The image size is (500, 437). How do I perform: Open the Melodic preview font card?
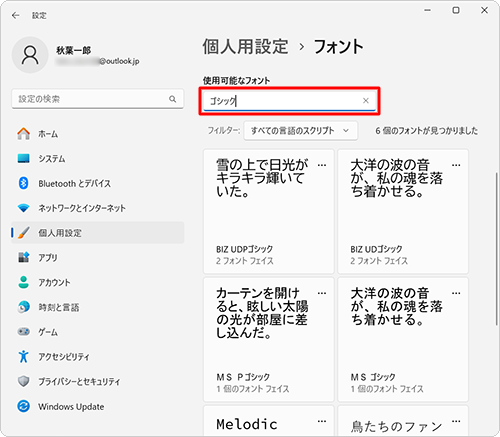coord(269,421)
